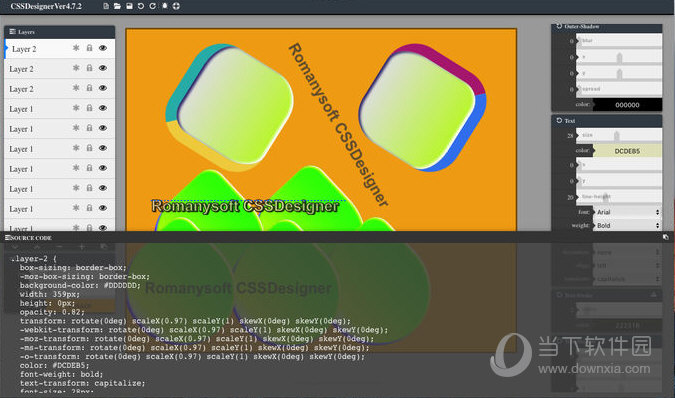Image resolution: width=675 pixels, height=398 pixels.
Task: Click the asterisk on the third Layer 2 row
Action: pyautogui.click(x=76, y=88)
